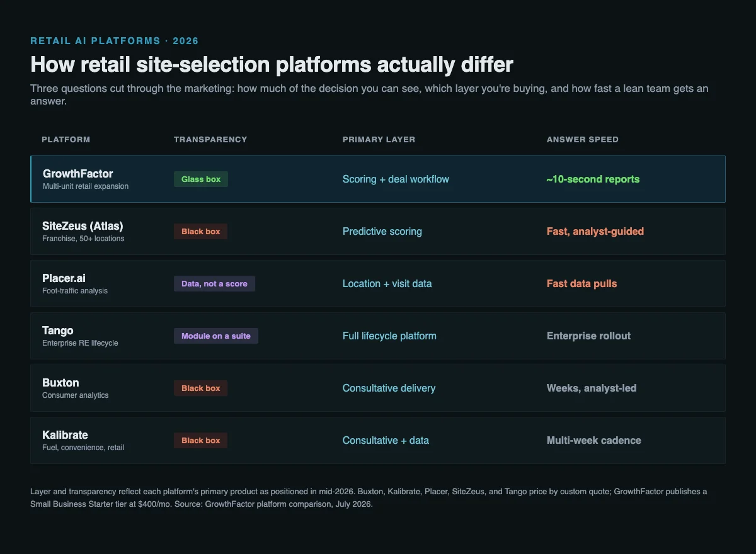Click 'Fuel, convenience, retail' subtitle
This screenshot has width=756, height=554.
tap(83, 448)
